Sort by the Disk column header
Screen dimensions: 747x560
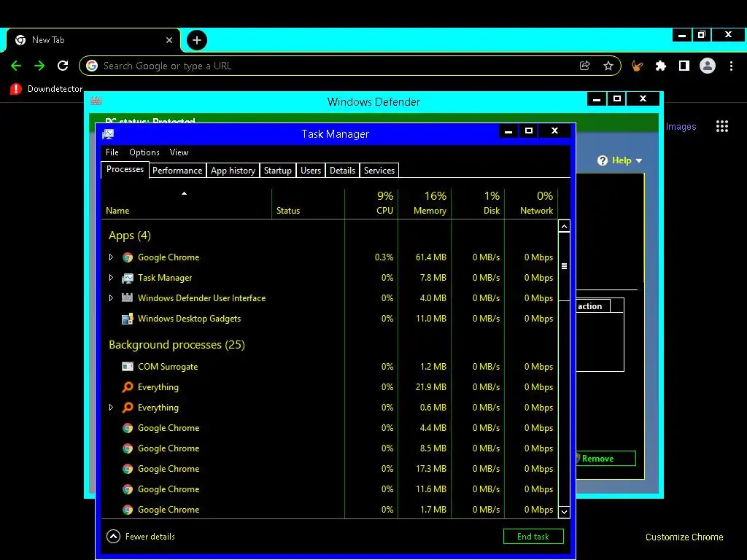tap(478, 204)
